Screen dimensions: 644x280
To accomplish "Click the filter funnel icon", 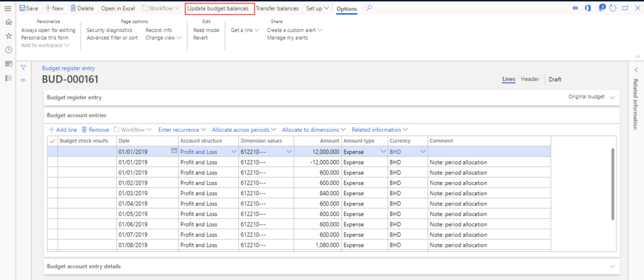I will point(23,67).
